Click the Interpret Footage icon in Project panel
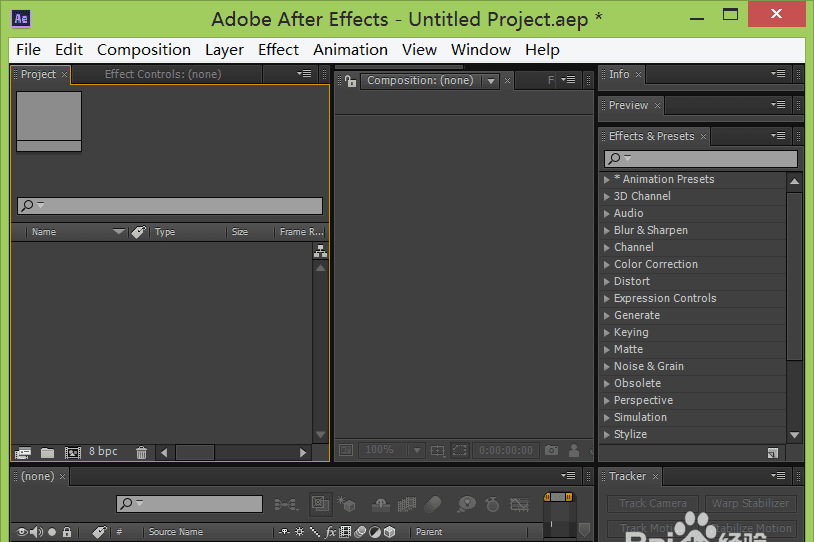This screenshot has height=542, width=814. tap(23, 453)
